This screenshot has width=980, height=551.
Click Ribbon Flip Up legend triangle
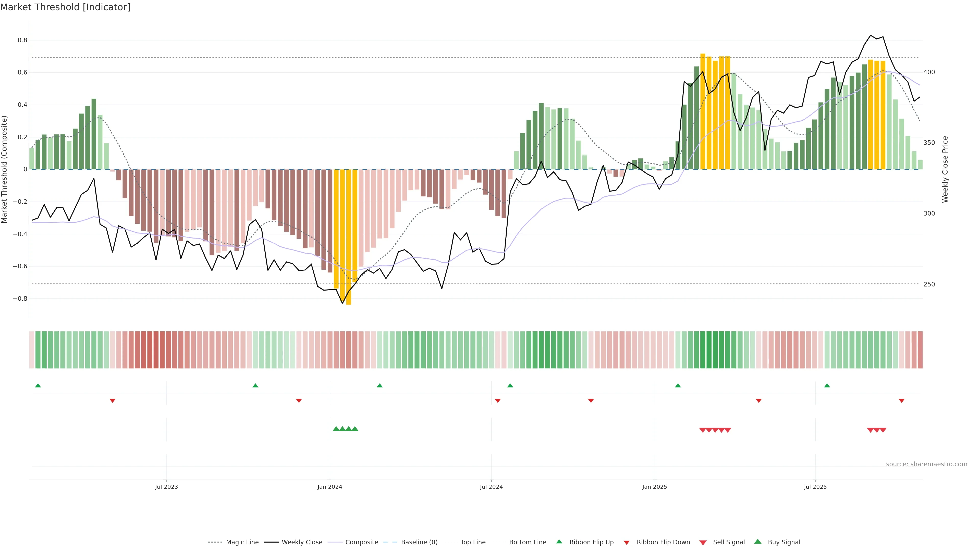click(x=559, y=542)
